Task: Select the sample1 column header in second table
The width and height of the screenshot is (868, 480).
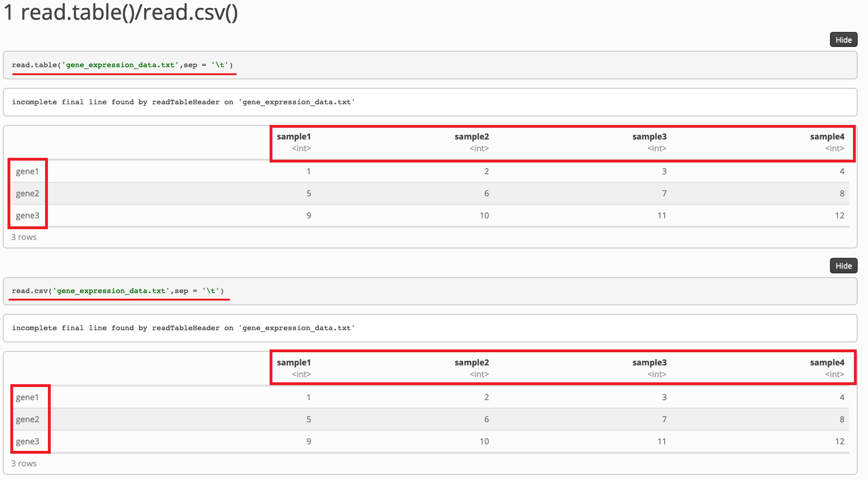Action: pyautogui.click(x=294, y=362)
